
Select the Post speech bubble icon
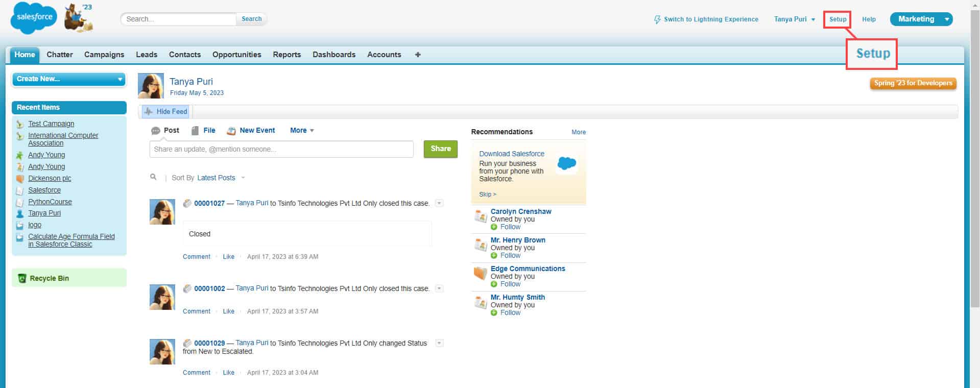tap(156, 131)
